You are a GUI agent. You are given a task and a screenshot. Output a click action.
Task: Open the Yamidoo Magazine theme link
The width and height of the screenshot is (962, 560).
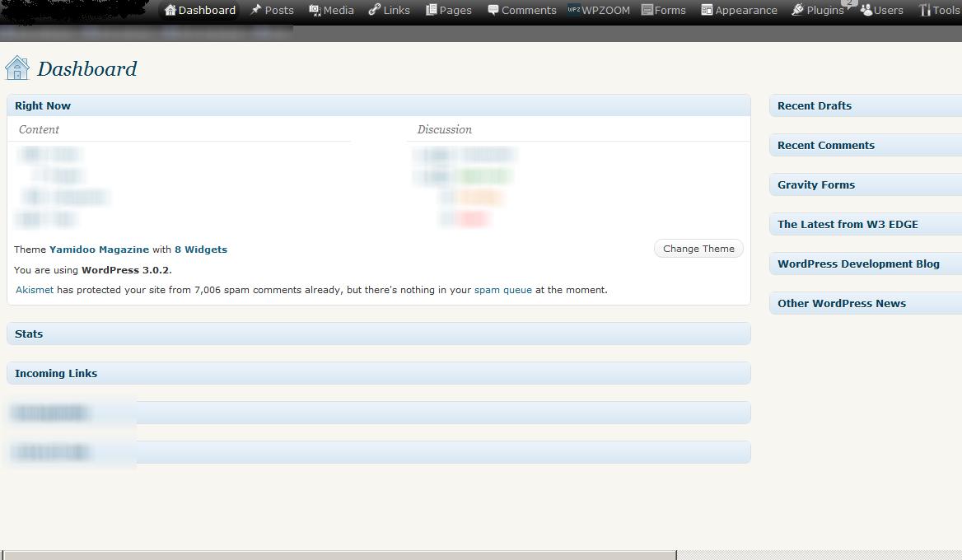pos(99,250)
